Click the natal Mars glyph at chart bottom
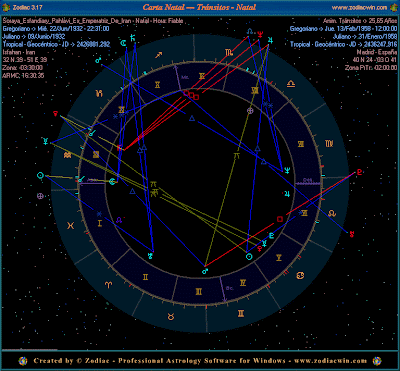 [x=205, y=271]
